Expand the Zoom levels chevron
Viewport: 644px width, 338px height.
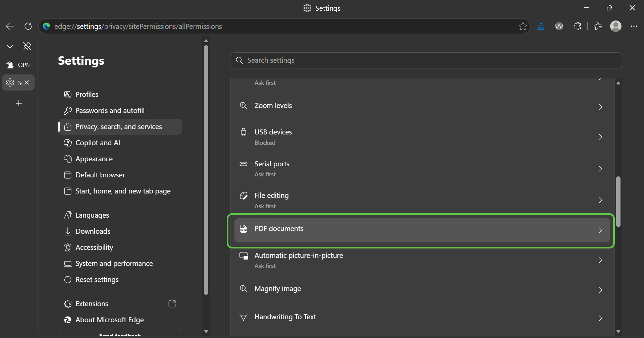[x=600, y=107]
